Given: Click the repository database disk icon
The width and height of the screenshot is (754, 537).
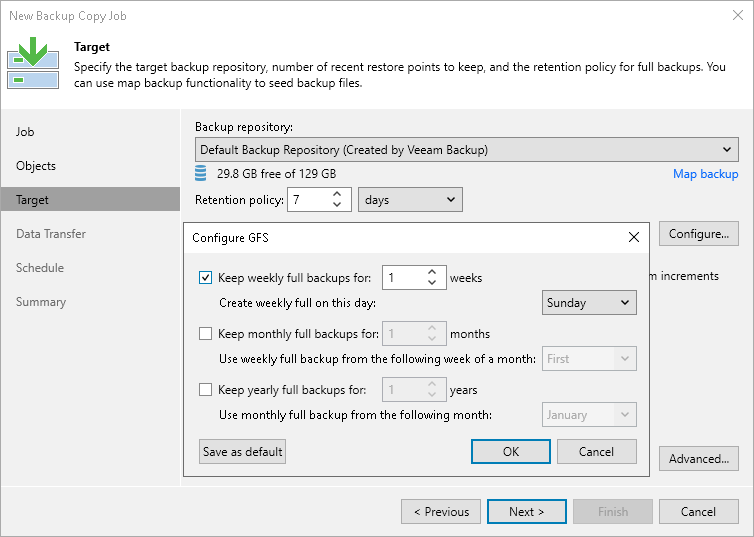Looking at the screenshot, I should (x=201, y=173).
